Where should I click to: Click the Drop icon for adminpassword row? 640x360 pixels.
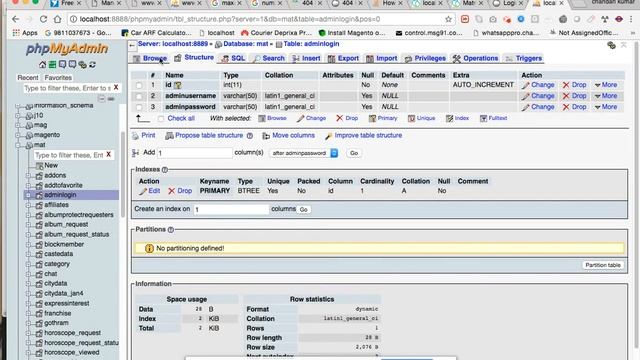pos(566,107)
